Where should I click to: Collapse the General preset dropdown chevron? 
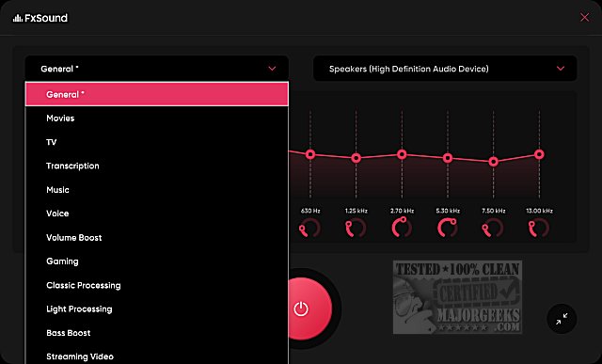tap(272, 69)
